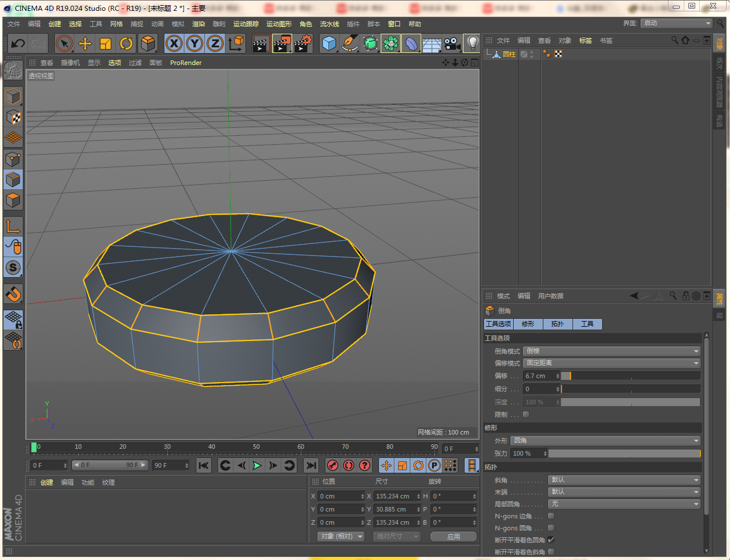Adjust the 张力 slider

coord(624,454)
